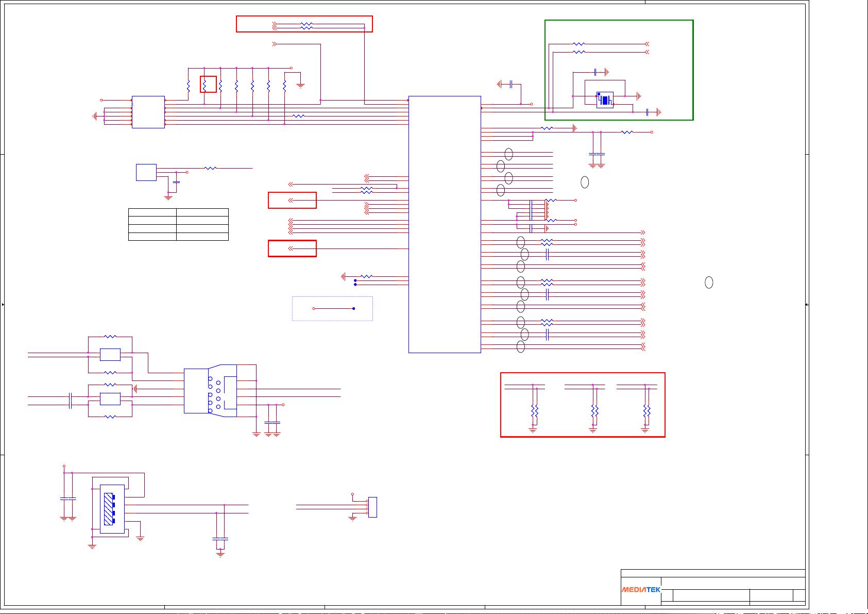Select the dashed blue box with jumper line
Screen dimensions: 868x614
pyautogui.click(x=332, y=309)
